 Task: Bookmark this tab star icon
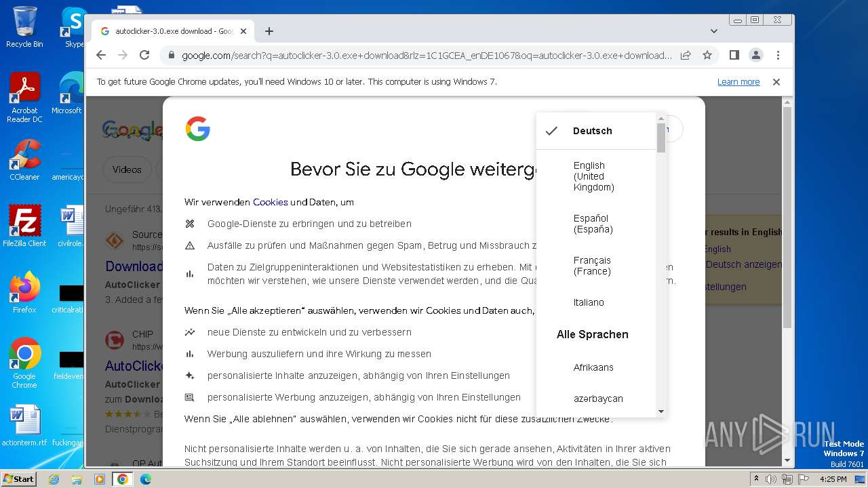(x=707, y=55)
